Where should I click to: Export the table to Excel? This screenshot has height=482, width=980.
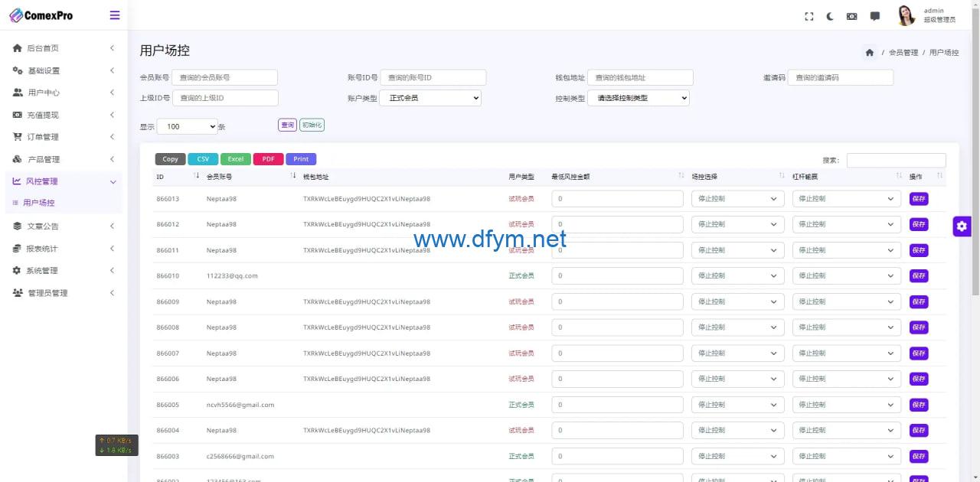click(236, 159)
